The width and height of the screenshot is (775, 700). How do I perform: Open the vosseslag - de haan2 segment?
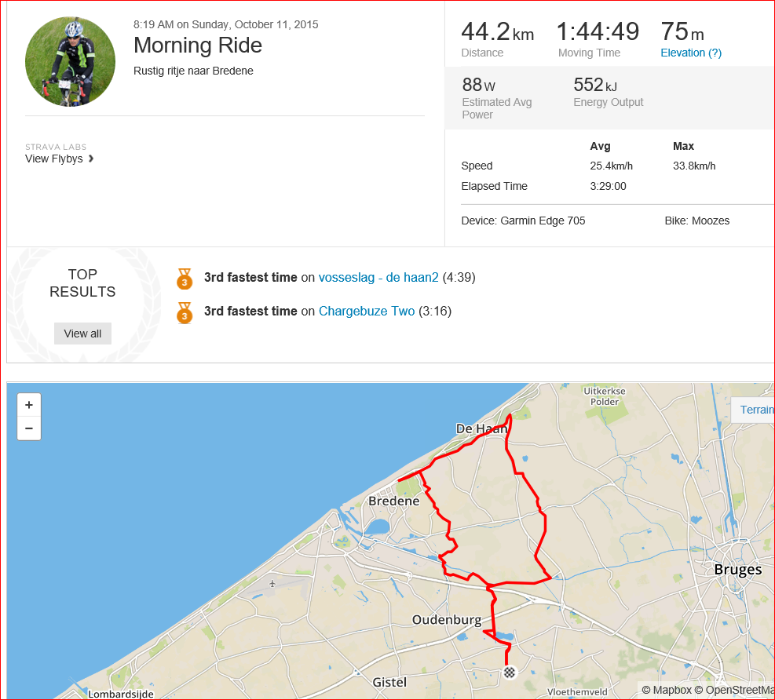pyautogui.click(x=378, y=277)
